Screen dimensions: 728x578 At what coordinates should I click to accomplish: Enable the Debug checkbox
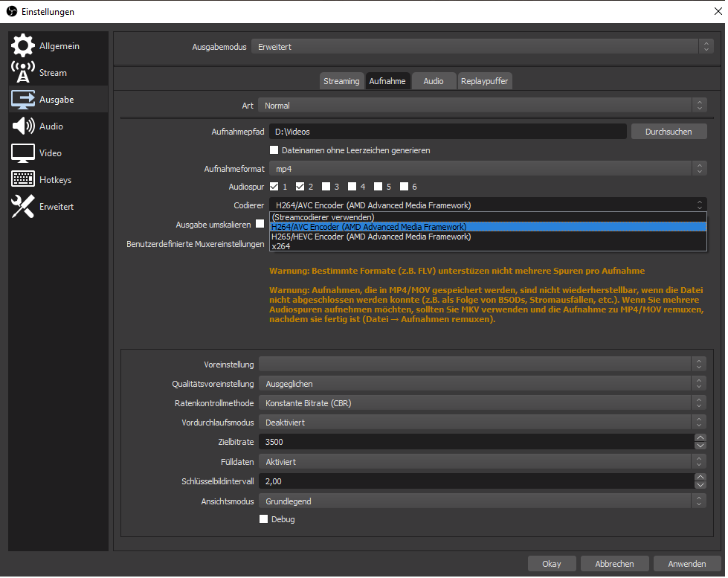pyautogui.click(x=263, y=519)
